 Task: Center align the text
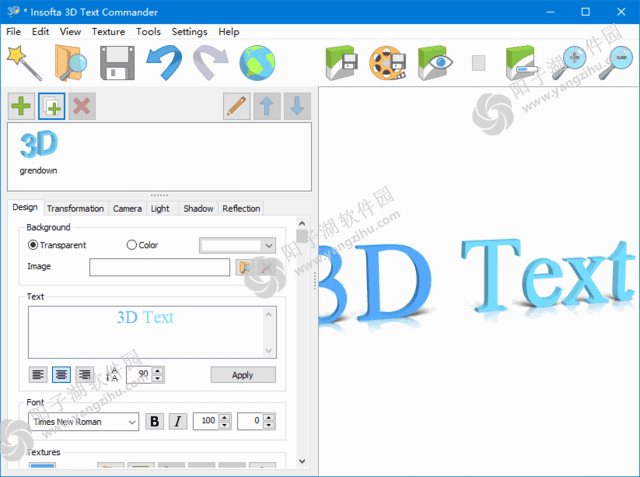click(61, 374)
